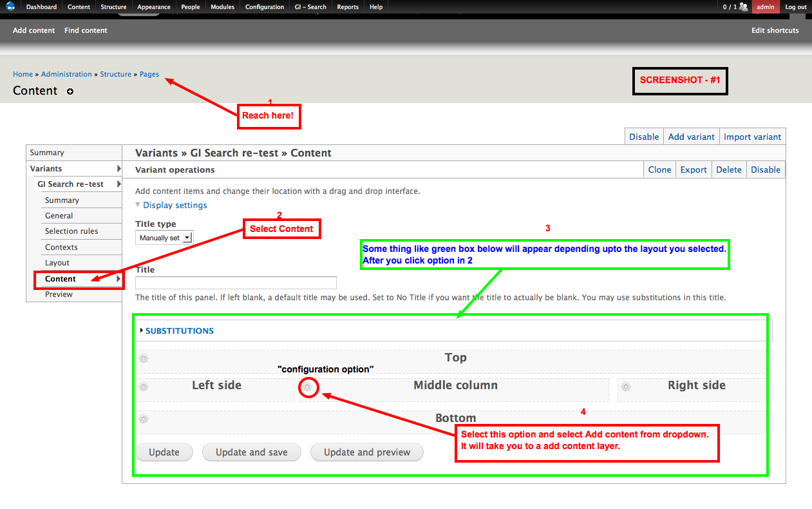The width and height of the screenshot is (812, 509).
Task: Open People in the admin menu
Action: (190, 7)
